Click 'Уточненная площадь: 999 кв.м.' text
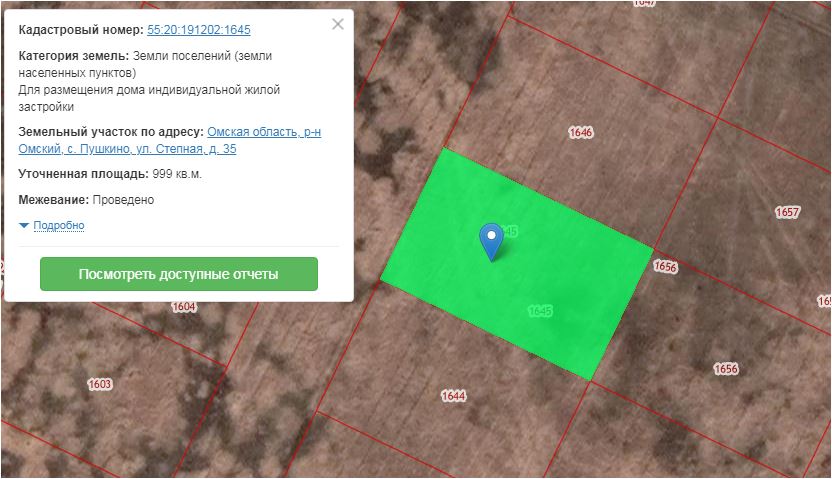The width and height of the screenshot is (832, 479). click(x=110, y=174)
